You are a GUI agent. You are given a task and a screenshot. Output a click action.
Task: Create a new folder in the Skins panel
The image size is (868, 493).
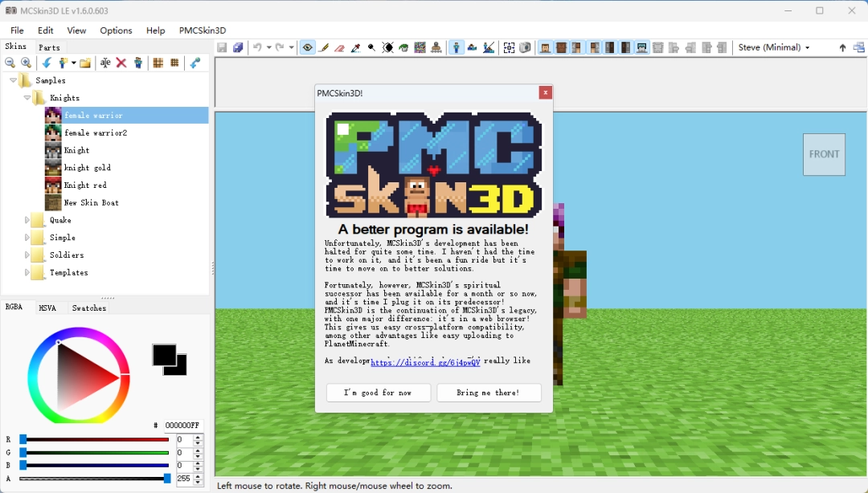coord(86,63)
